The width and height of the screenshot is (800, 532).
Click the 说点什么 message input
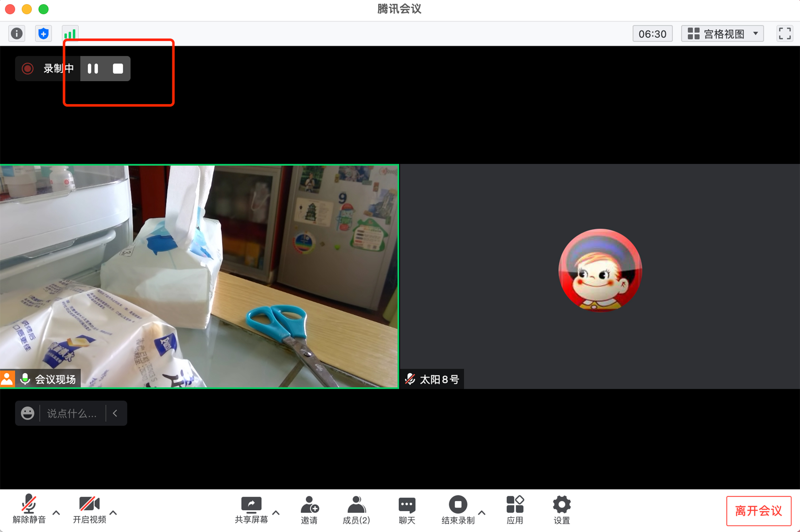pos(72,413)
